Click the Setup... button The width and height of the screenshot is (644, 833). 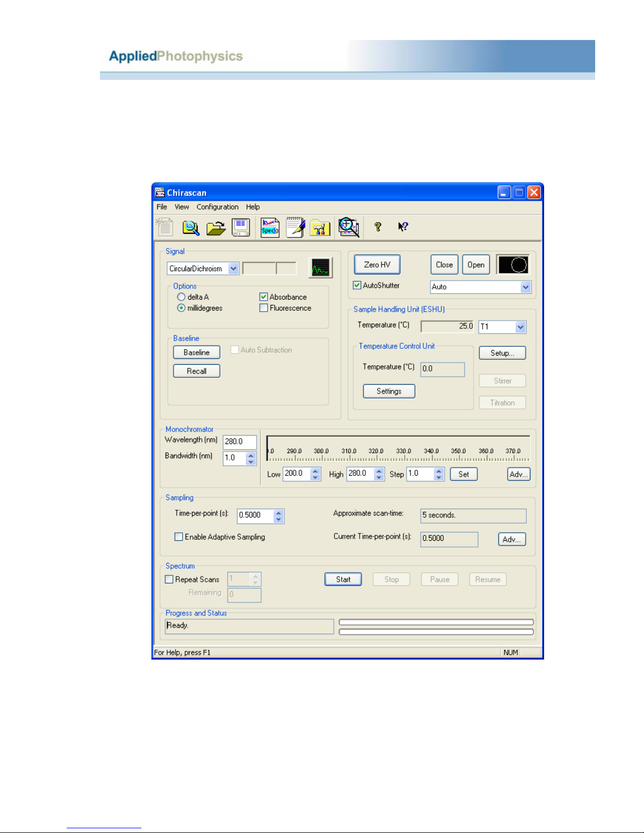pyautogui.click(x=503, y=353)
